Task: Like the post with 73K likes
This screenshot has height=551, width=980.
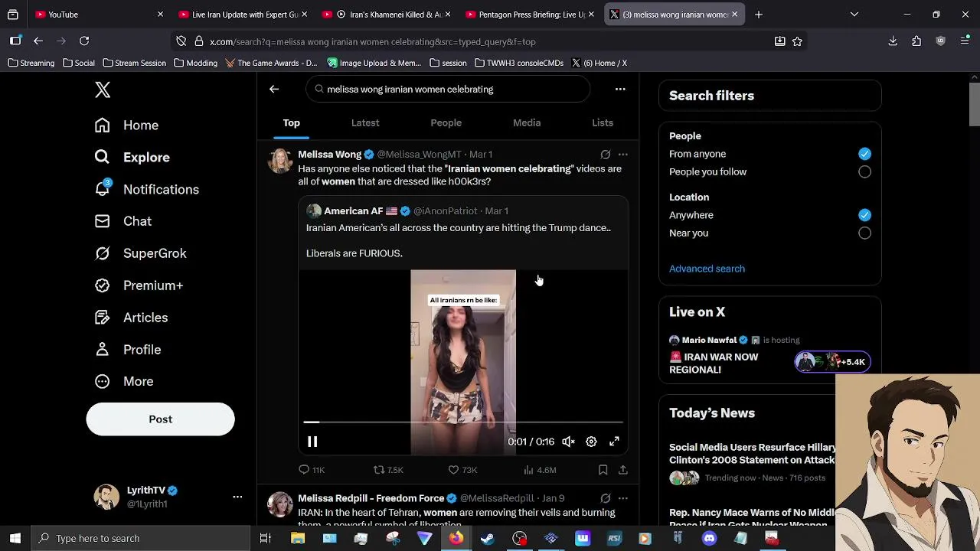Action: pos(462,470)
